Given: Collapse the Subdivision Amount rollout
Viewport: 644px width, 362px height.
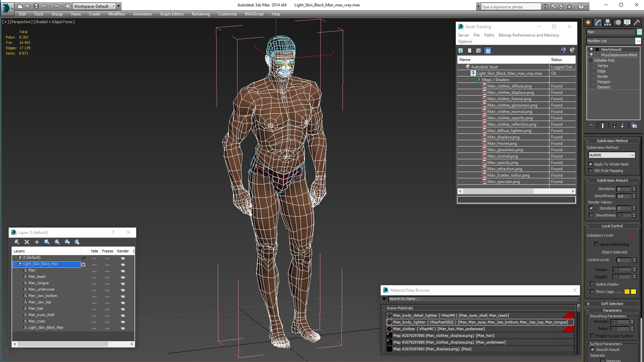Looking at the screenshot, I should click(612, 180).
